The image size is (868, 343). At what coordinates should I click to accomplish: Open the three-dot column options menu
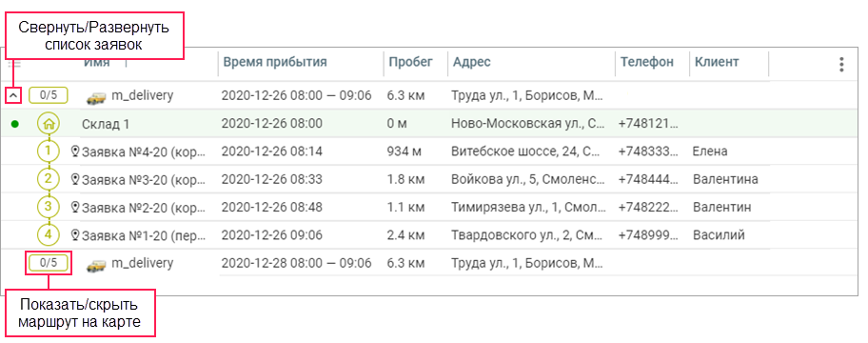tap(841, 65)
